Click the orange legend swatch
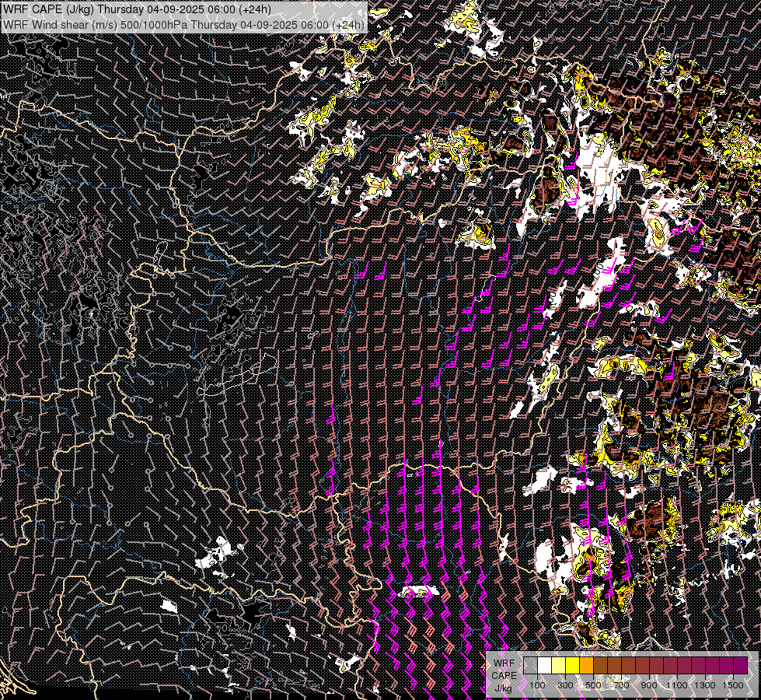The height and width of the screenshot is (700, 761). point(586,665)
